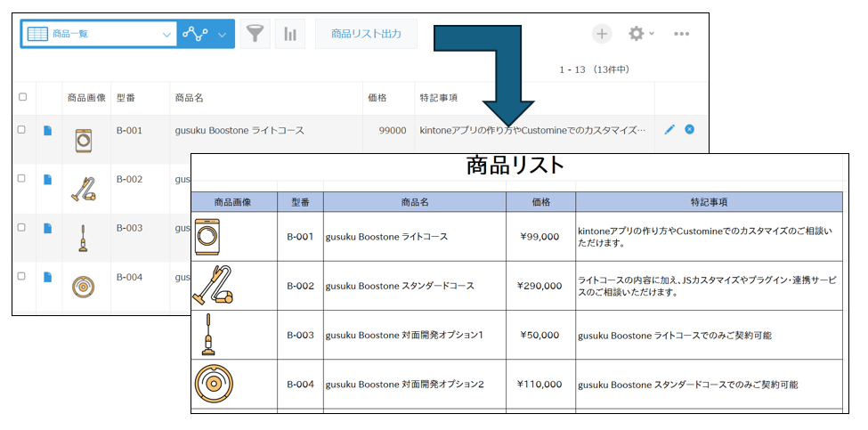The height and width of the screenshot is (430, 868).
Task: Click the graph view icon
Action: 195,34
